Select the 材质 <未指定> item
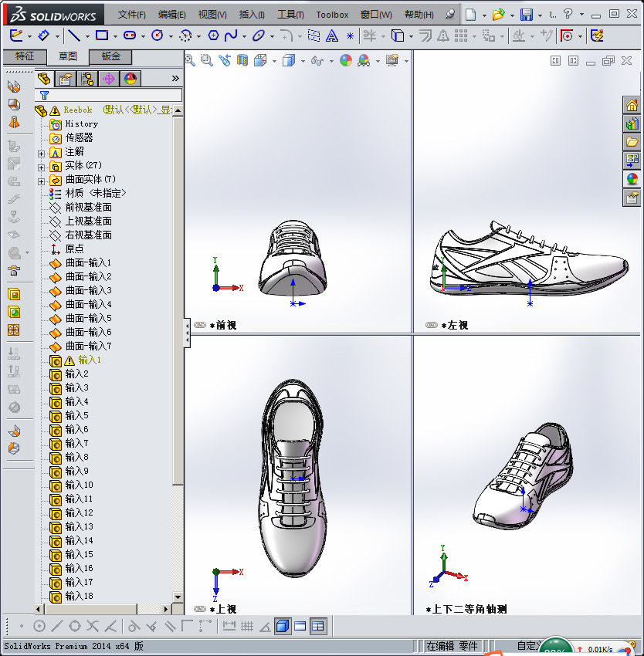The width and height of the screenshot is (644, 656). click(88, 193)
